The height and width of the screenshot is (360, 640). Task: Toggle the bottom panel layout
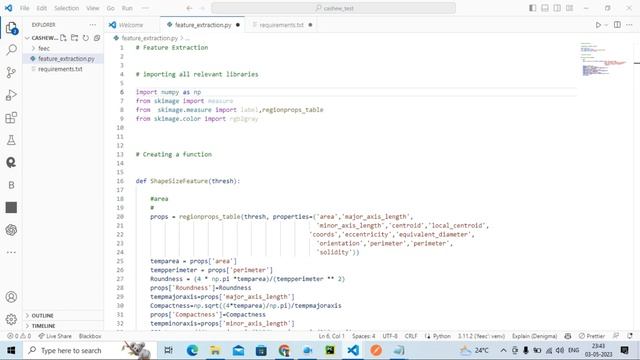pos(545,8)
